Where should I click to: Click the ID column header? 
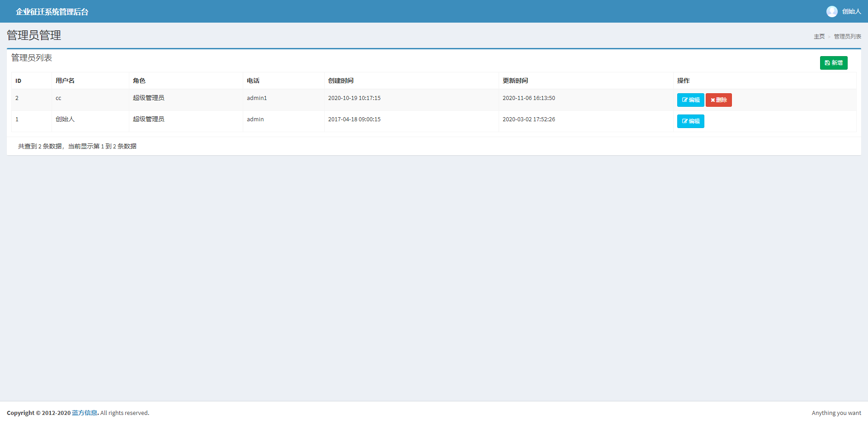click(x=19, y=81)
